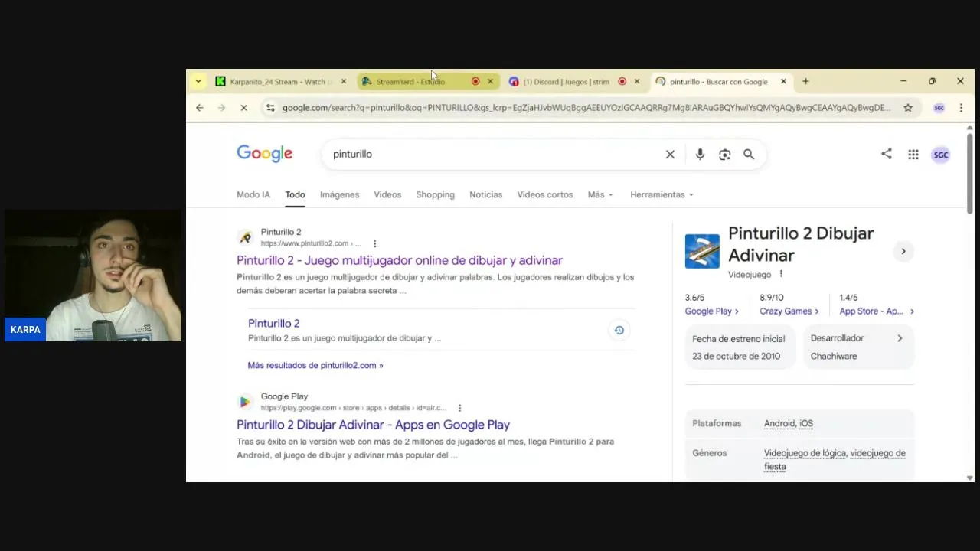Select Videos search tab
Screen dimensions: 980x551
pyautogui.click(x=387, y=194)
